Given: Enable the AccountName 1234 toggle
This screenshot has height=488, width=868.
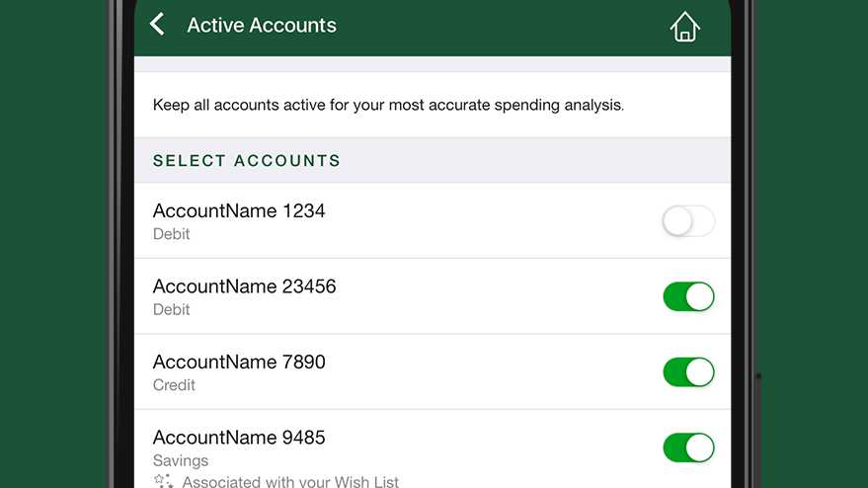Looking at the screenshot, I should pyautogui.click(x=688, y=221).
